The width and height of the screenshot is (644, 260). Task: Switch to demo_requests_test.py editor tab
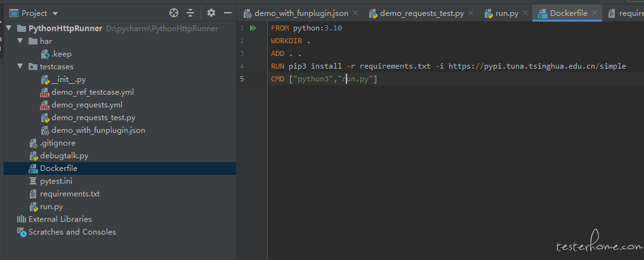coord(422,13)
